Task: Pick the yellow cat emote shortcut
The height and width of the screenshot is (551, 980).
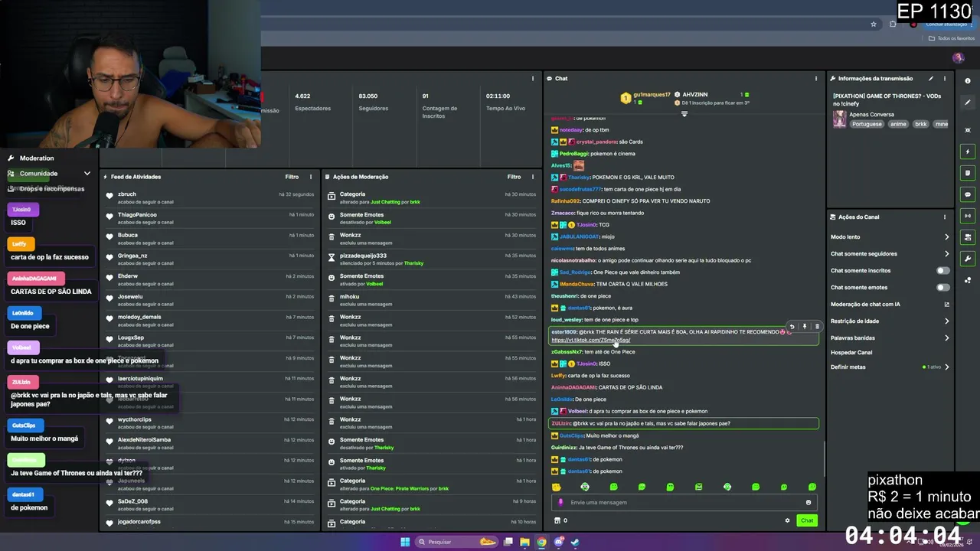Action: [x=557, y=487]
